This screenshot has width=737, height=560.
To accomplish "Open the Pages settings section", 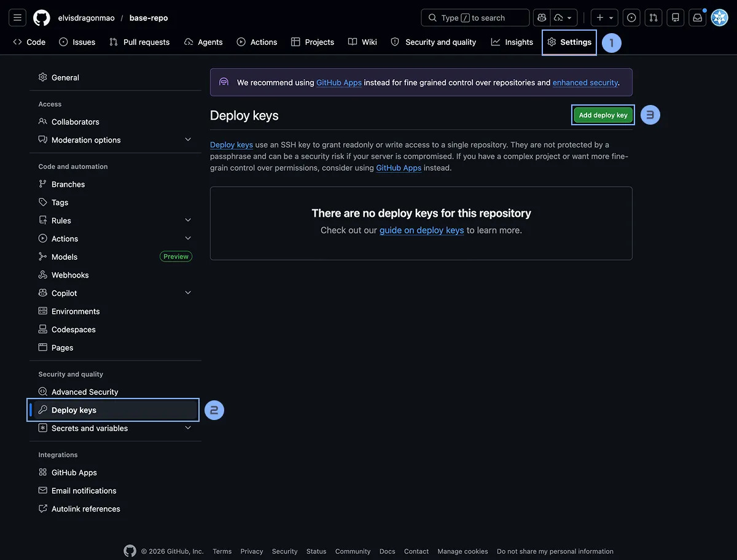I will (x=61, y=348).
